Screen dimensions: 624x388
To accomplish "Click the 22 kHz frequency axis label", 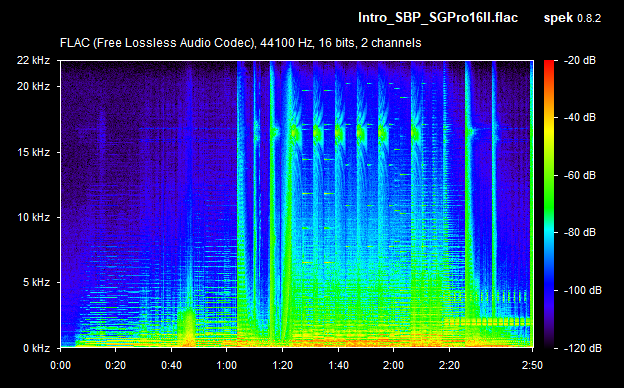I will tap(33, 60).
